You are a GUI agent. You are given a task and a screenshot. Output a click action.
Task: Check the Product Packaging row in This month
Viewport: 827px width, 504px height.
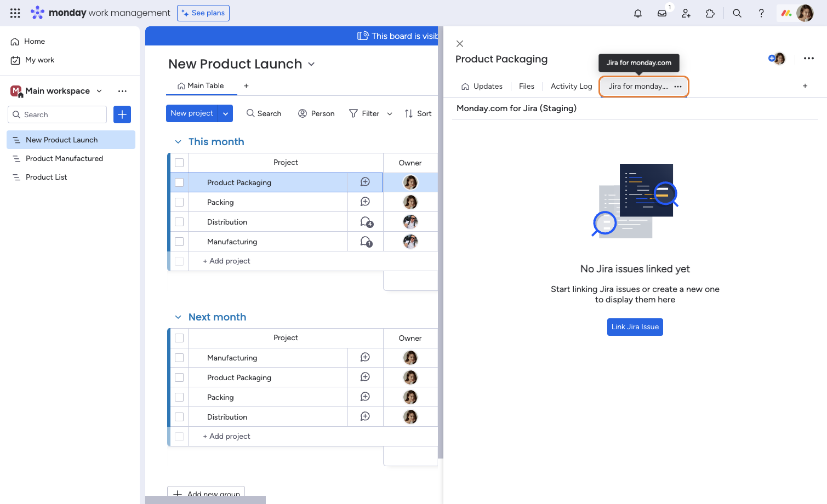[x=179, y=182]
